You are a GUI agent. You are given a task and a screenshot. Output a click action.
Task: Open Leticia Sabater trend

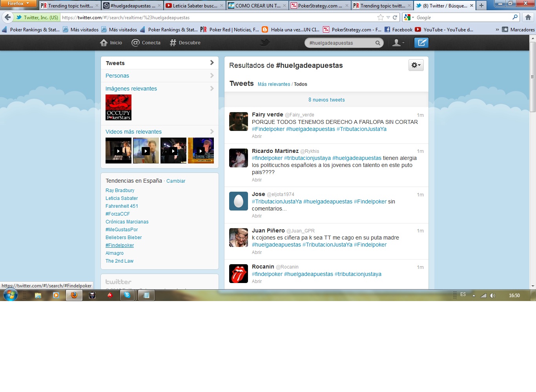122,198
